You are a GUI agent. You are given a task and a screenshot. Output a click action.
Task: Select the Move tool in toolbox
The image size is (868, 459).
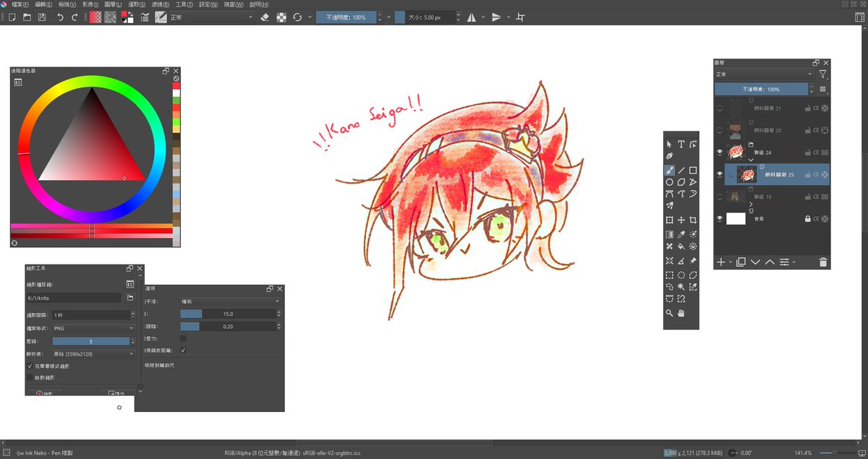tap(681, 220)
